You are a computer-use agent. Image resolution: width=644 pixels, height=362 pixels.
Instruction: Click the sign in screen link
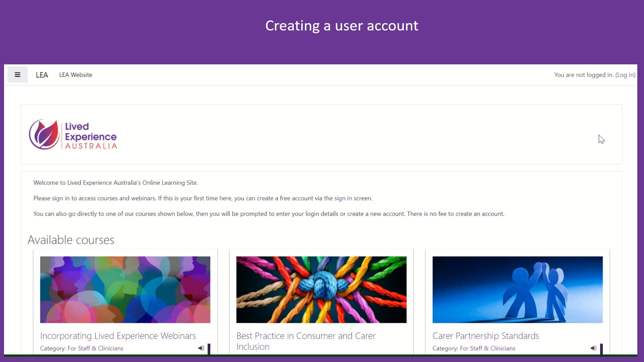pos(342,198)
